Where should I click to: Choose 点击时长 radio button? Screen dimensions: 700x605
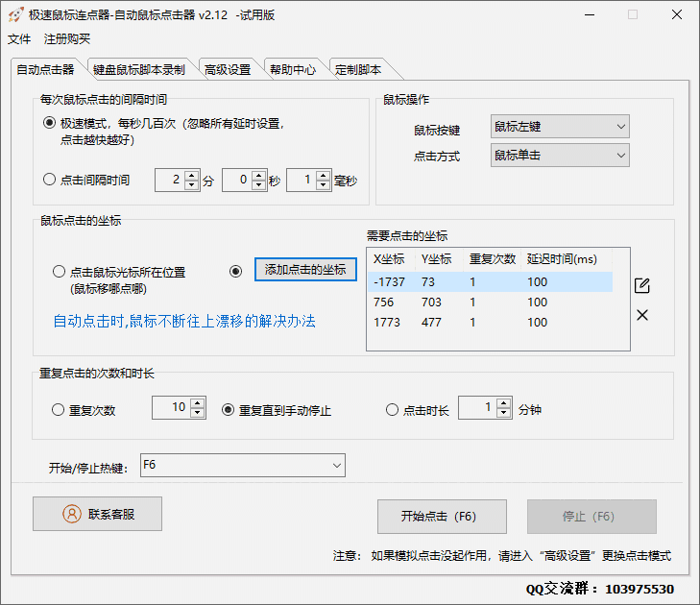pos(392,409)
